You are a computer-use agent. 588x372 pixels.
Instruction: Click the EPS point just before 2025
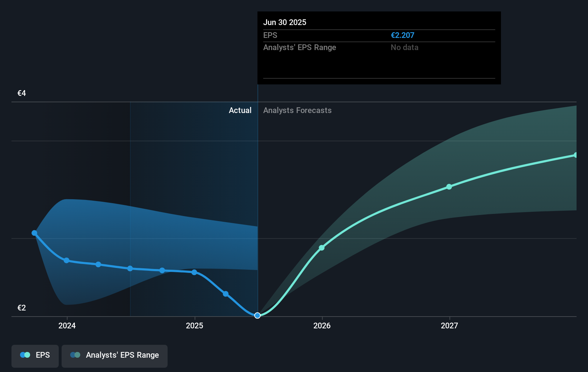click(162, 270)
